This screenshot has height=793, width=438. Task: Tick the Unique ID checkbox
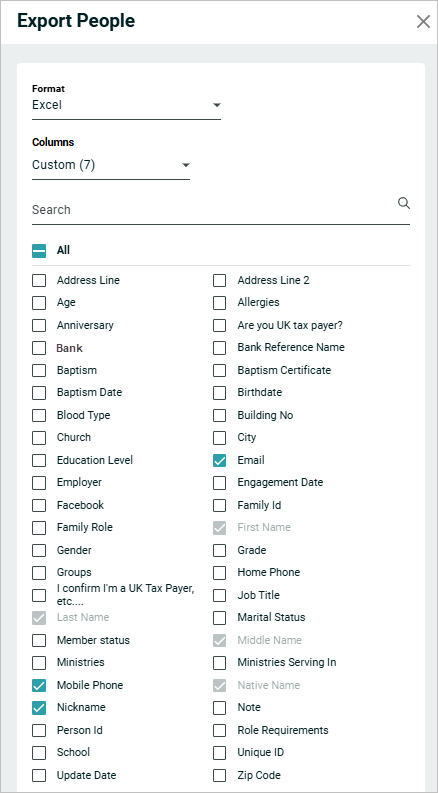(x=220, y=753)
